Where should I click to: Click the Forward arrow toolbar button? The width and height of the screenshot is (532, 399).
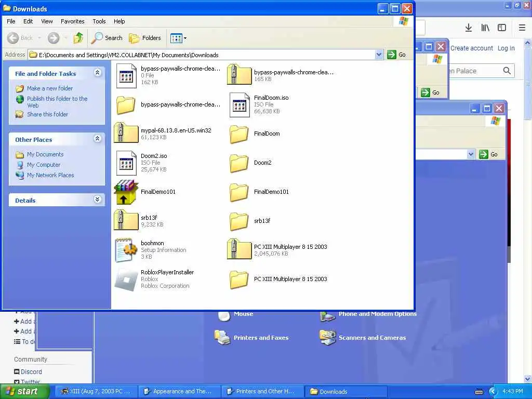(x=54, y=38)
